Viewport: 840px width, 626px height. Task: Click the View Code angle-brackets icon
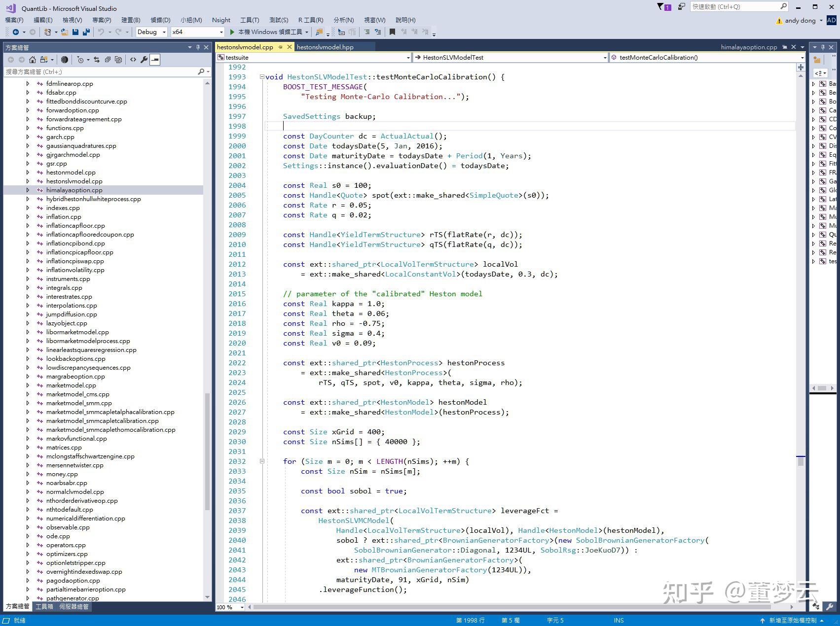coord(133,60)
